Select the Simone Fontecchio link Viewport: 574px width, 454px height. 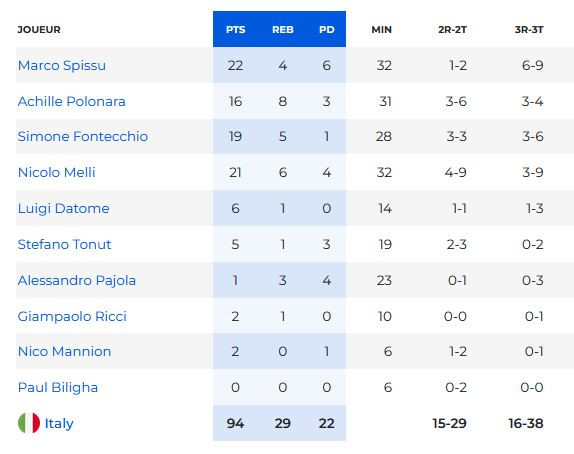(x=83, y=137)
